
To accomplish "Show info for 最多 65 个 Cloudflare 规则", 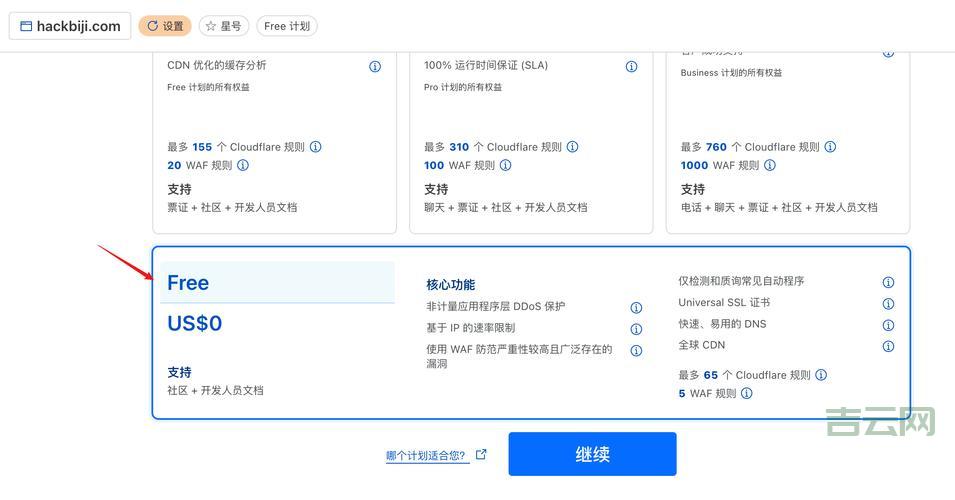I will coord(821,375).
